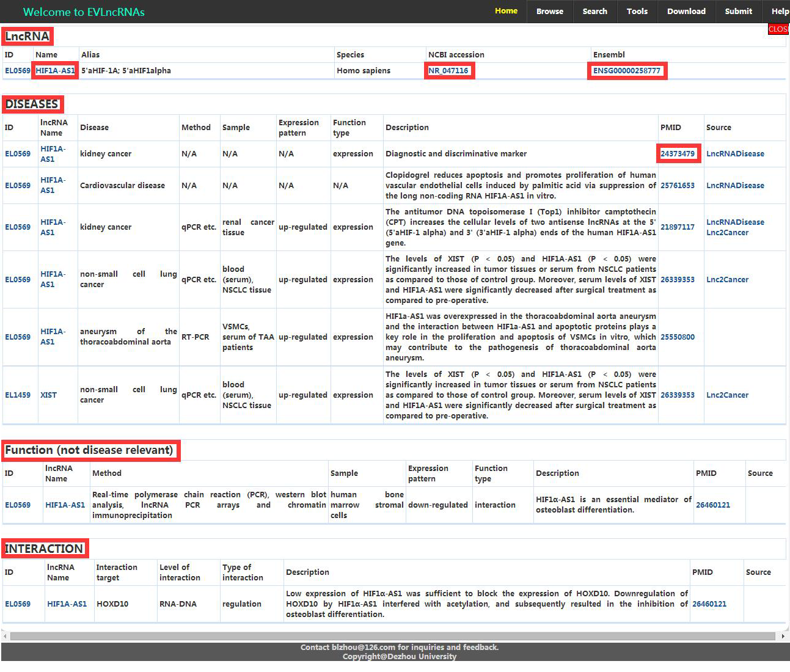Open EL0569 in Function table
The image size is (790, 672).
[18, 505]
